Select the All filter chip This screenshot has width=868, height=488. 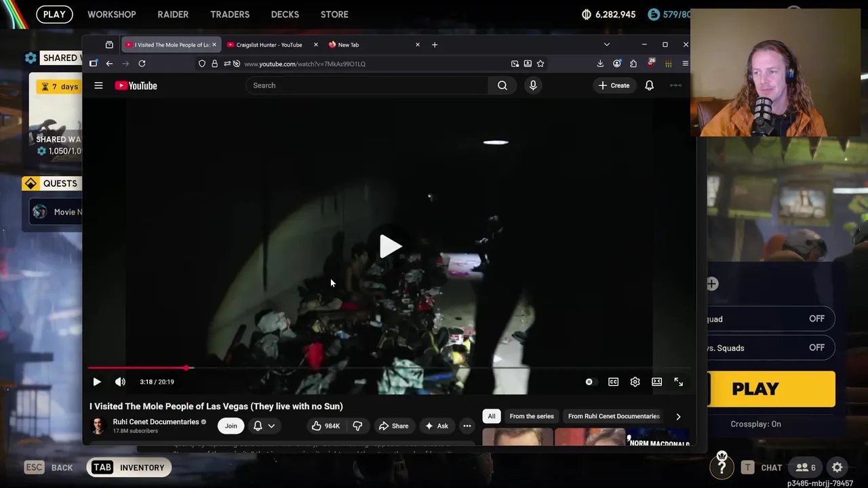tap(492, 416)
